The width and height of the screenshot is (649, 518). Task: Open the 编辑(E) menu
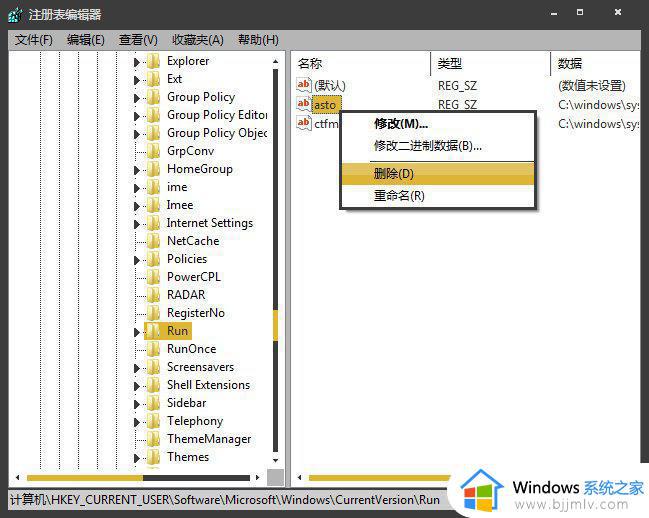(x=86, y=40)
